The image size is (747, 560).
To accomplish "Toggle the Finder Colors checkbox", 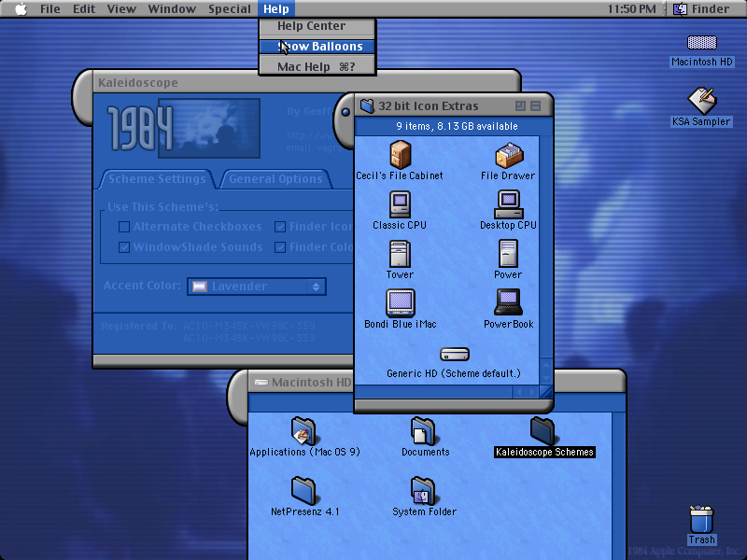I will click(280, 247).
